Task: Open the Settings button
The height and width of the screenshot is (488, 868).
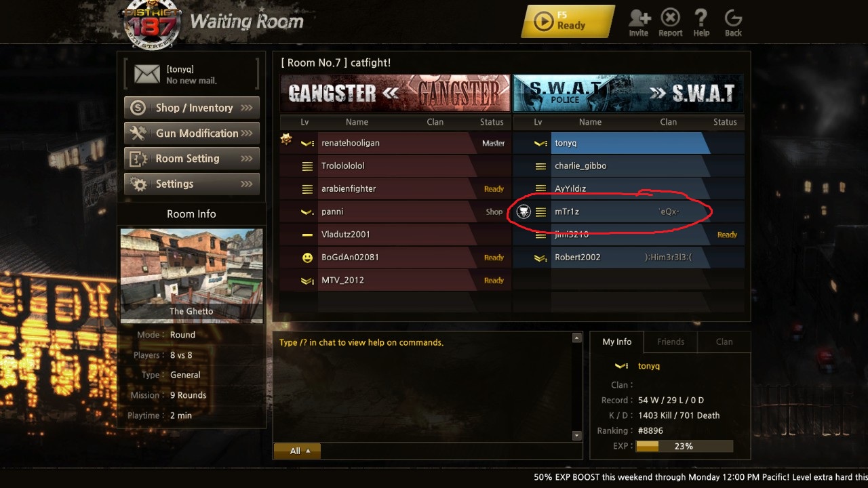Action: pyautogui.click(x=192, y=184)
